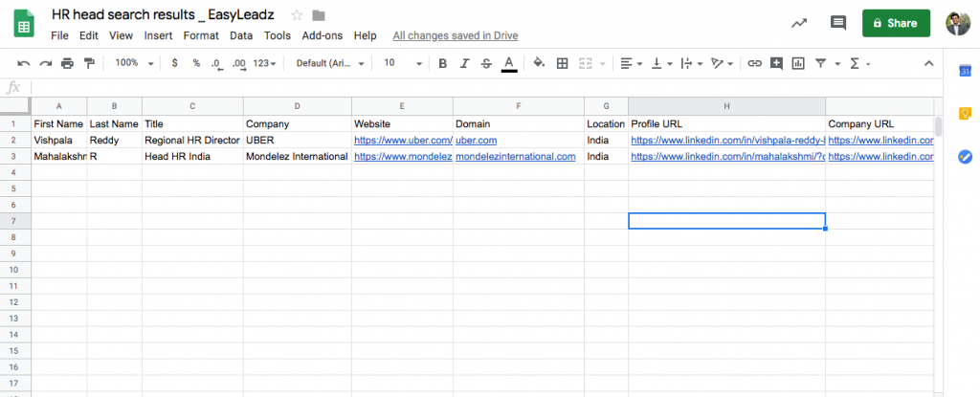The image size is (980, 397).
Task: Open filter views dropdown arrow
Action: tap(836, 64)
